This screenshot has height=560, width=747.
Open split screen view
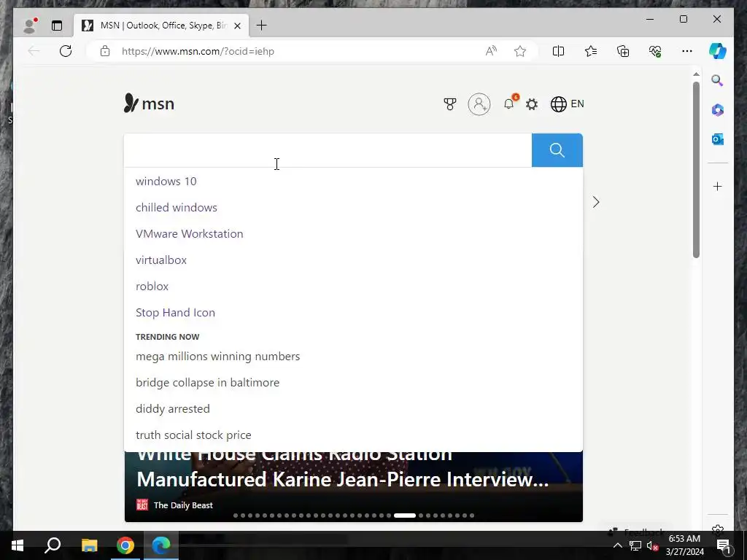558,51
